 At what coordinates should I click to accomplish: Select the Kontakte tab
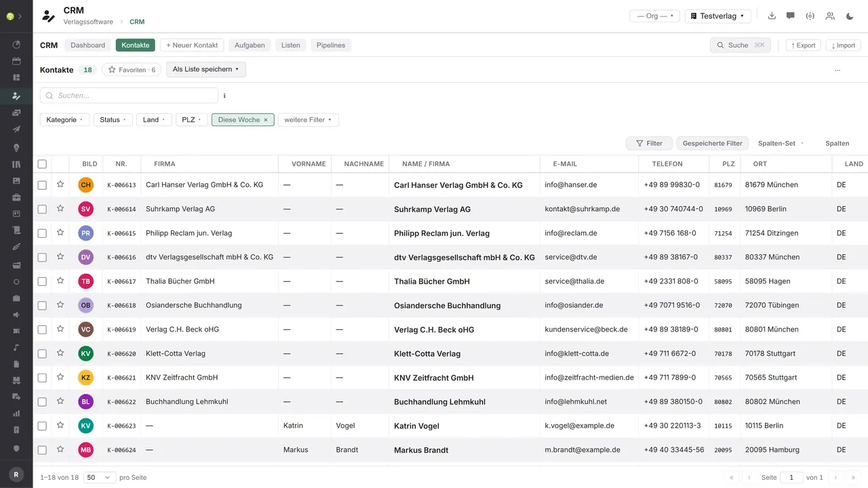[136, 45]
